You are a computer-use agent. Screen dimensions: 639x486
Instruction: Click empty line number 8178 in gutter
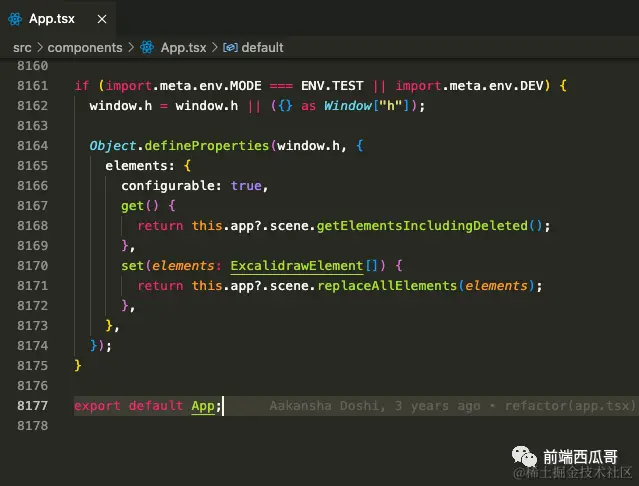tap(33, 426)
